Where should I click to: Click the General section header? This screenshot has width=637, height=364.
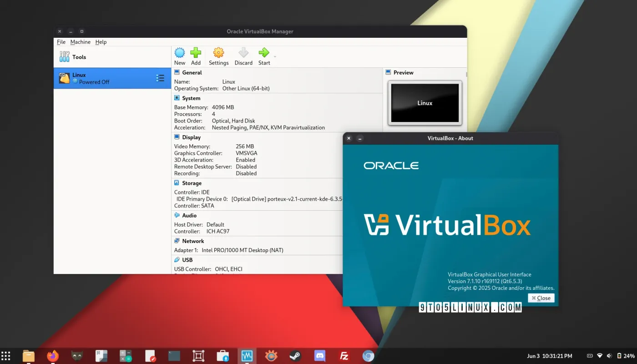point(192,72)
